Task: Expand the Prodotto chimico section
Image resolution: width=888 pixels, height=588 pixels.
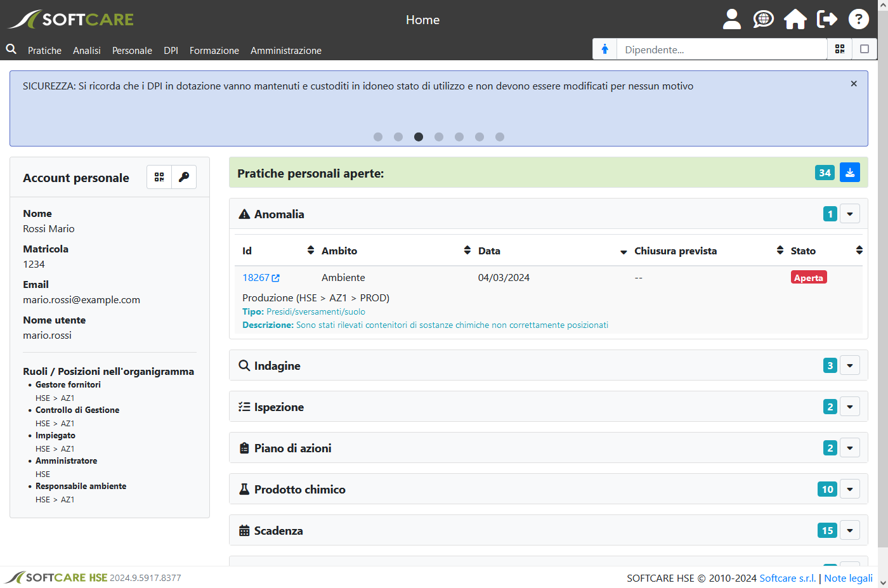Action: [x=849, y=489]
